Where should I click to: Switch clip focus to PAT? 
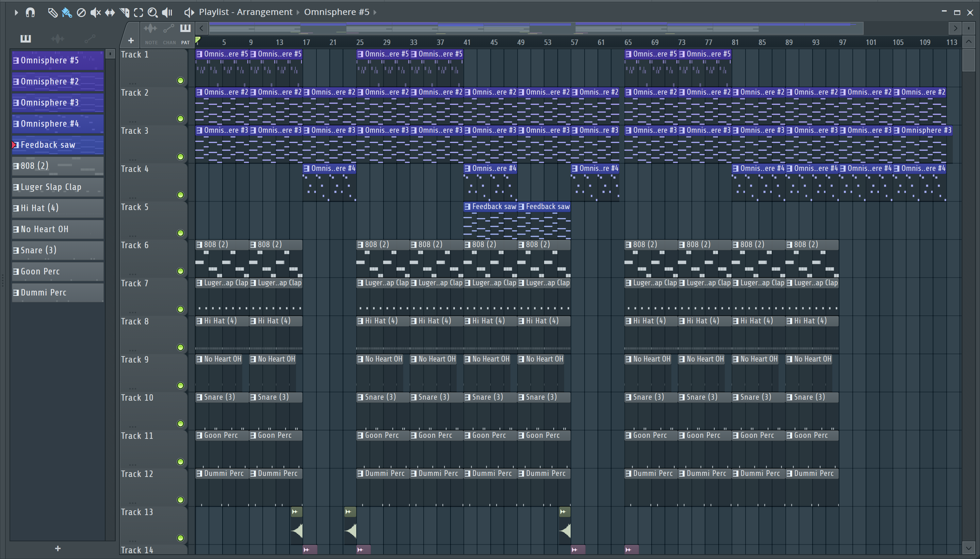(x=185, y=34)
